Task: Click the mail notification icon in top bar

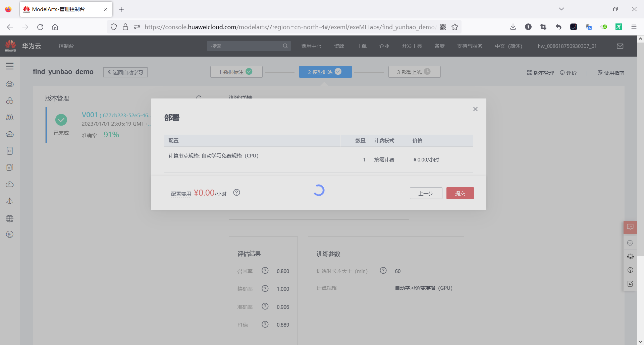Action: pos(620,46)
